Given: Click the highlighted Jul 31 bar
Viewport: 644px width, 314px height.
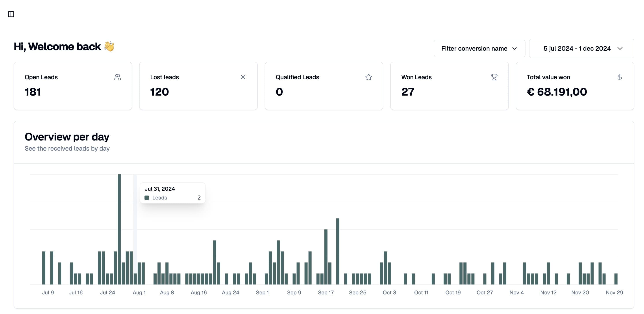Looking at the screenshot, I should [135, 279].
